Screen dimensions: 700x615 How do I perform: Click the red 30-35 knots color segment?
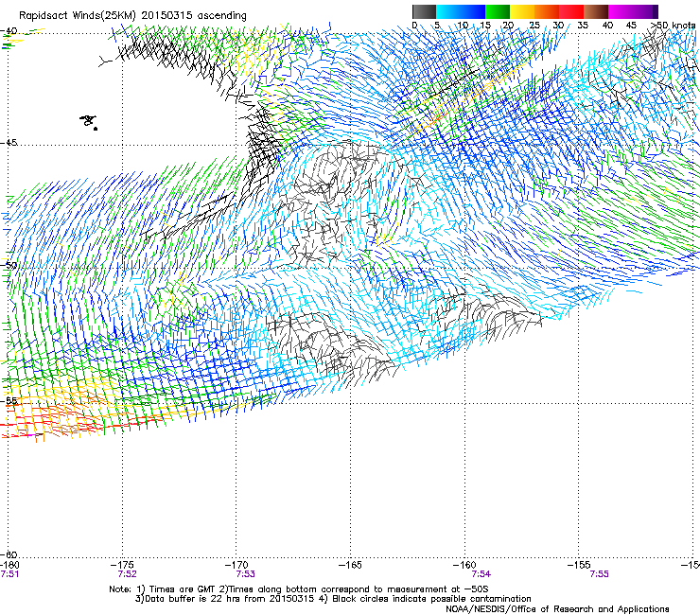pos(571,11)
